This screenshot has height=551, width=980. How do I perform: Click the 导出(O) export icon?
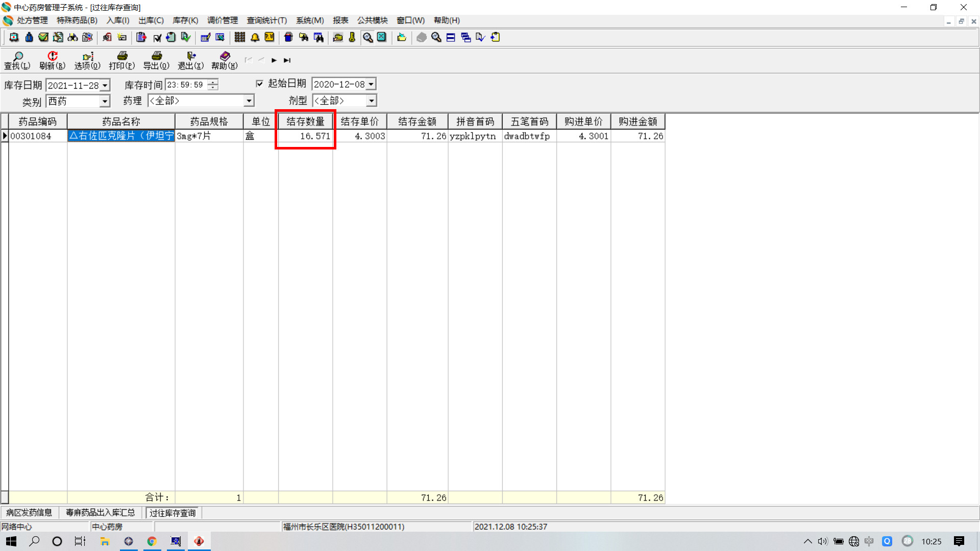(x=156, y=60)
